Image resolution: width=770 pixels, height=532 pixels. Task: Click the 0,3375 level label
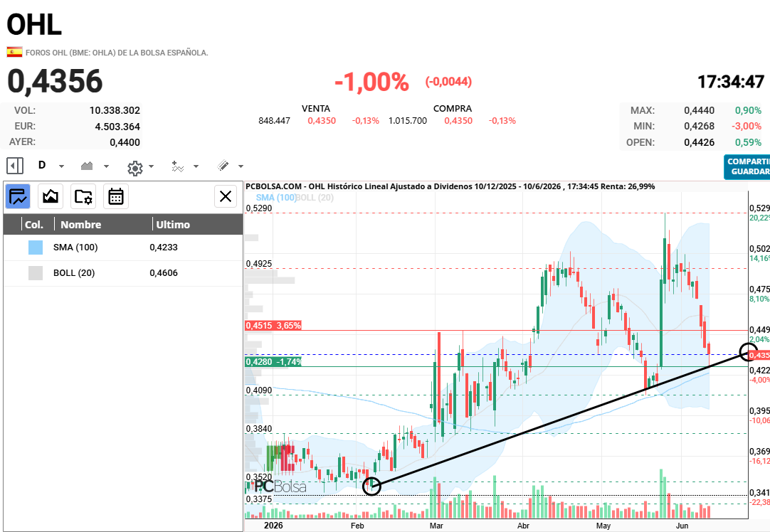[x=259, y=499]
